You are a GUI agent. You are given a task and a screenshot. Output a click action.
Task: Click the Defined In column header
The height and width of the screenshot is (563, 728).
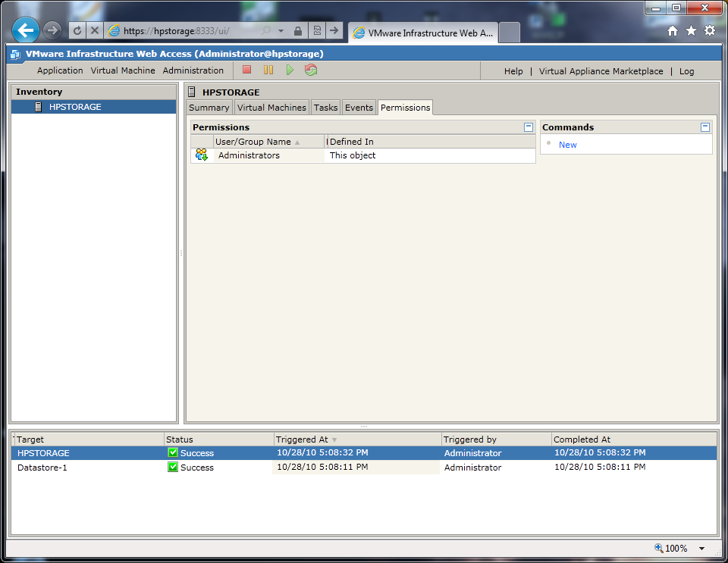[x=431, y=142]
